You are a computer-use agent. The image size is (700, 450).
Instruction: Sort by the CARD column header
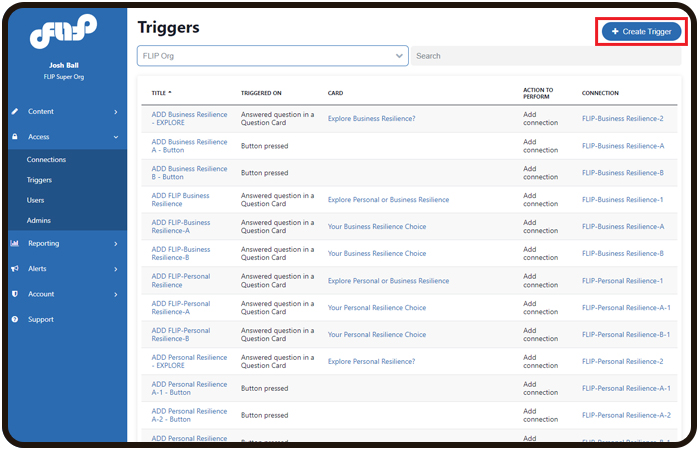[x=335, y=93]
